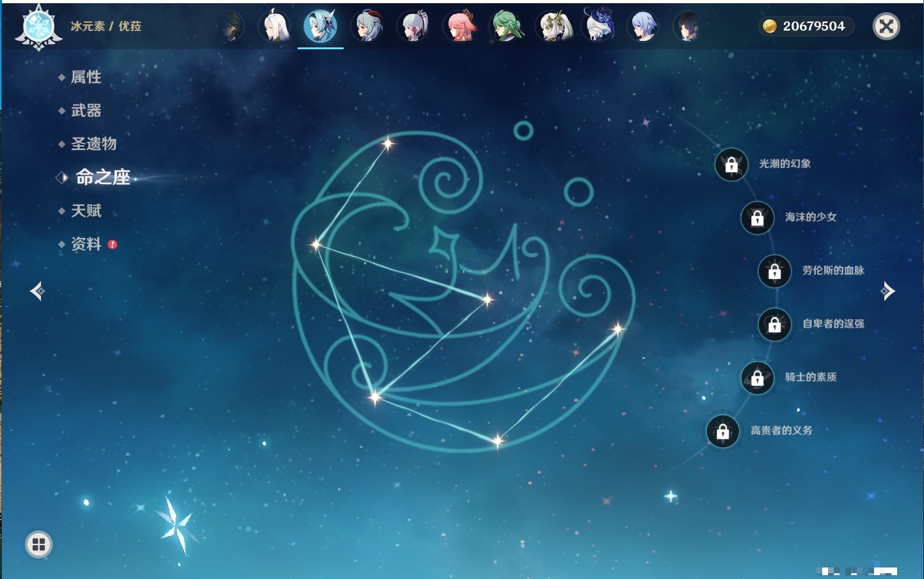Click the 高贵者的义务 constellation label

coord(781,431)
